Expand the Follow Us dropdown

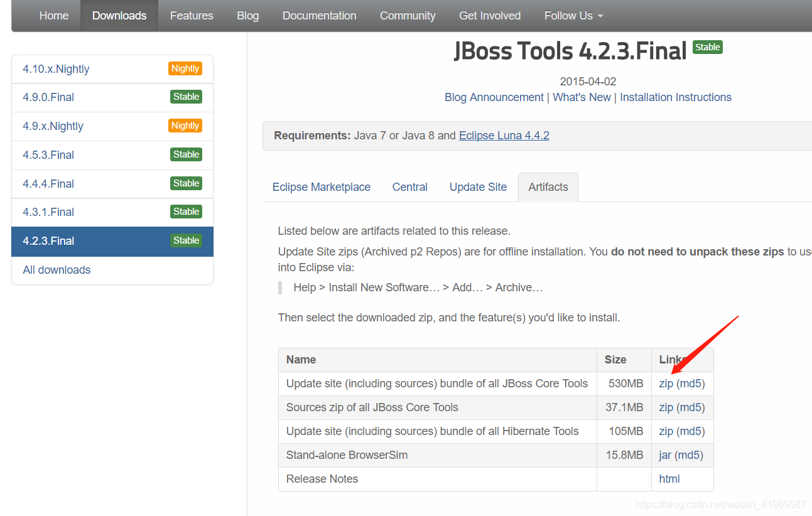573,16
